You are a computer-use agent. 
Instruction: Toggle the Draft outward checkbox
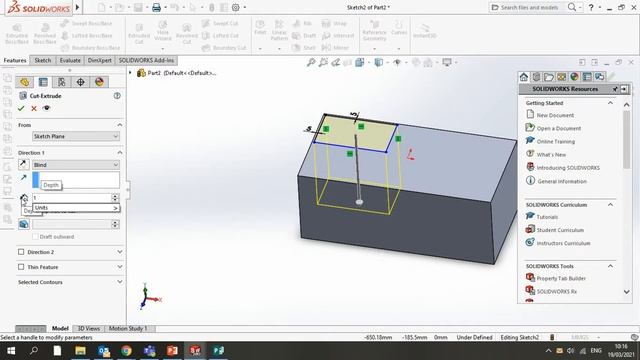coord(36,237)
